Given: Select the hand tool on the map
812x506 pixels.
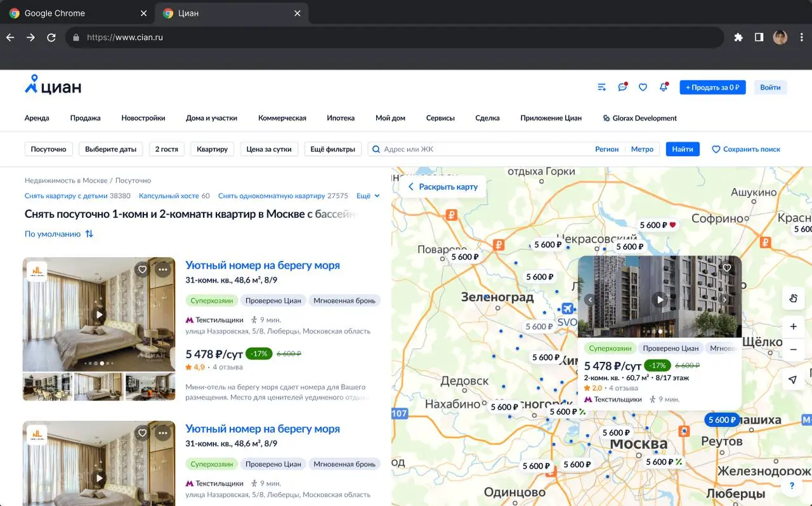Looking at the screenshot, I should click(x=793, y=298).
